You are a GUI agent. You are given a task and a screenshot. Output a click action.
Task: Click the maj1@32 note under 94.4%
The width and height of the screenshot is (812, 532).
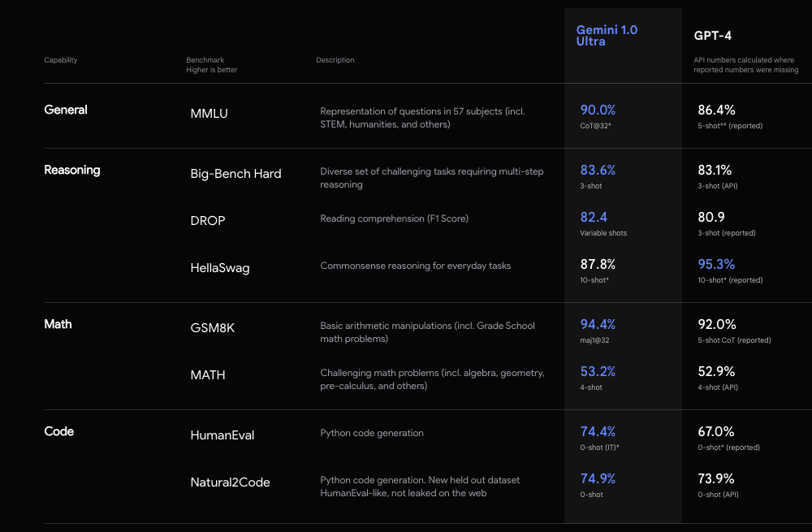click(x=594, y=340)
